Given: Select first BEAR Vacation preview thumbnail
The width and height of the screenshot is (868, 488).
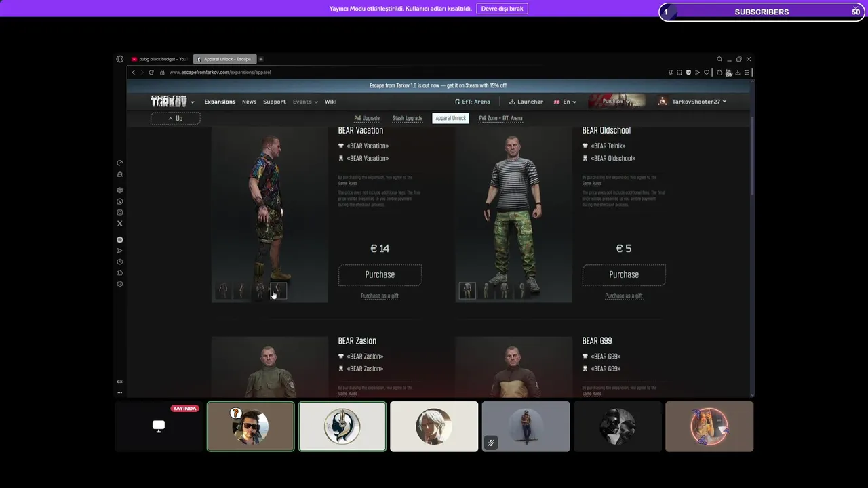Looking at the screenshot, I should click(222, 291).
